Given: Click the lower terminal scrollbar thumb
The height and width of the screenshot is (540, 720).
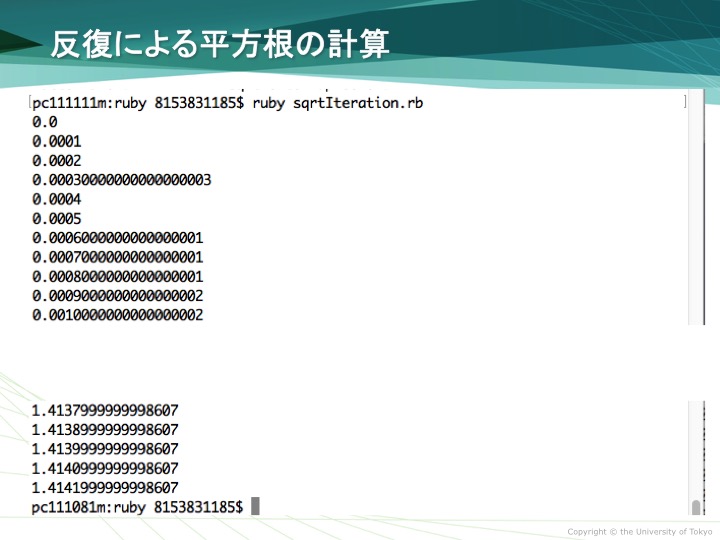Looking at the screenshot, I should tap(696, 507).
